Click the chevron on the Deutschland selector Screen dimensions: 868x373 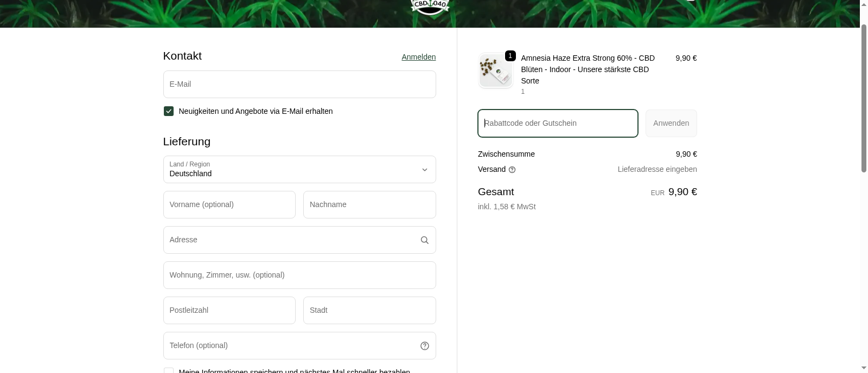click(x=425, y=169)
